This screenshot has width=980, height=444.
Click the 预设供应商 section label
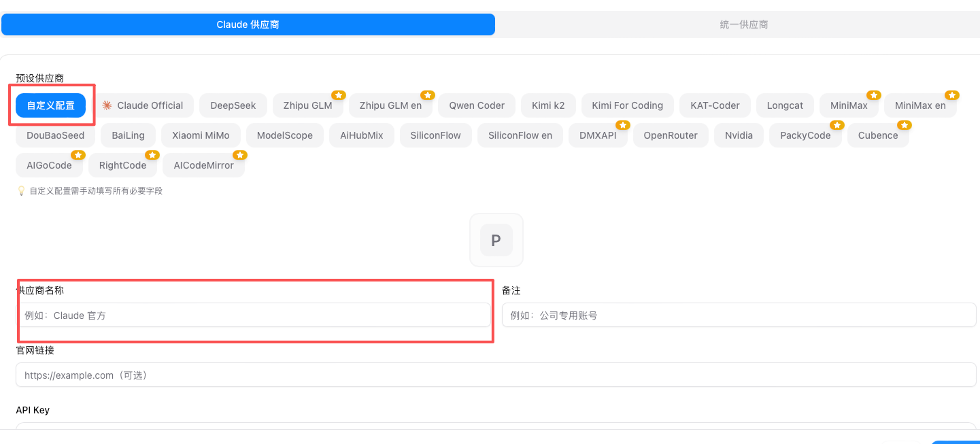point(39,78)
